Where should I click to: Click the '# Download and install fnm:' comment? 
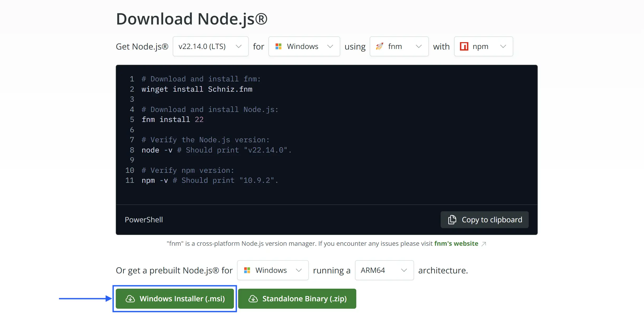(201, 79)
